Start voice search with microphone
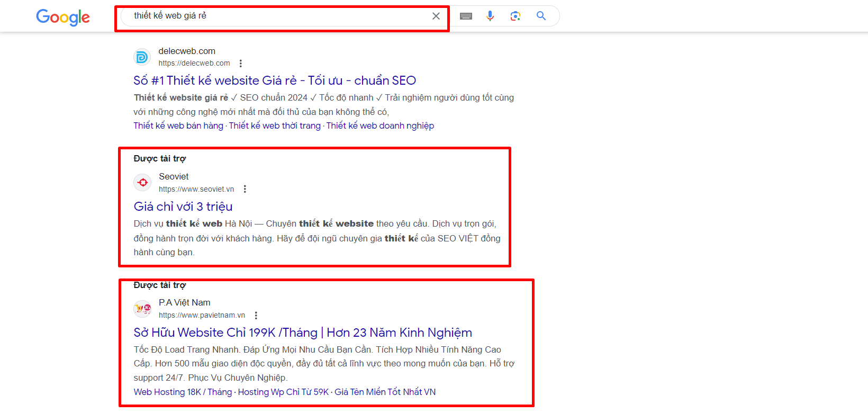The height and width of the screenshot is (413, 868). click(x=490, y=16)
